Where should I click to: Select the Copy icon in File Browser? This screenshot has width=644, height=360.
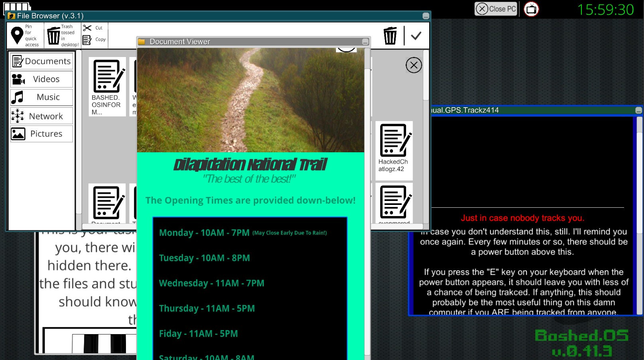87,40
